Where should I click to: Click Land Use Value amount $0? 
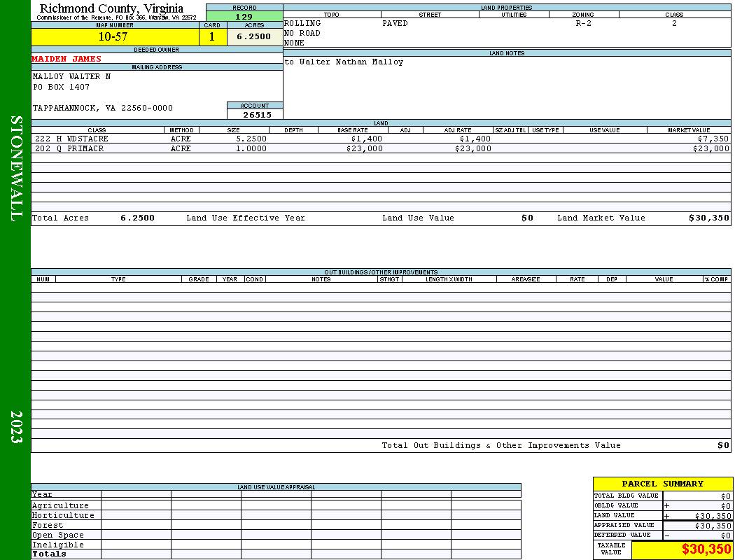coord(527,218)
